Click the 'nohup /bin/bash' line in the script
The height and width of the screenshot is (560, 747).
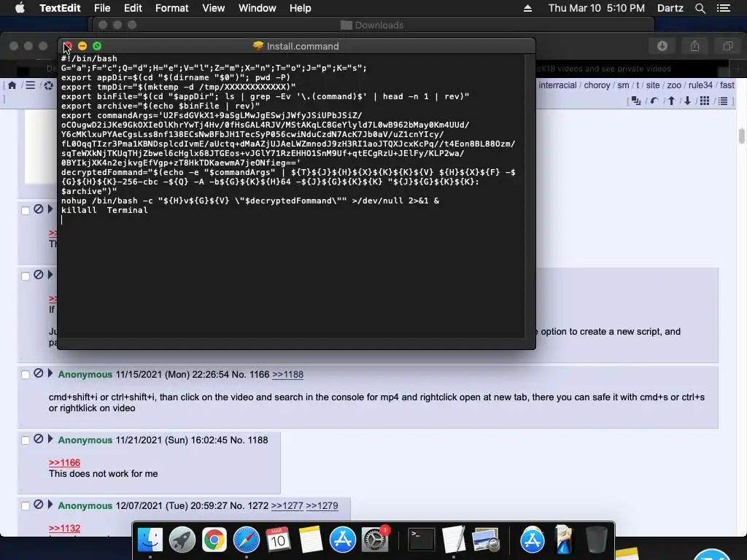(250, 201)
